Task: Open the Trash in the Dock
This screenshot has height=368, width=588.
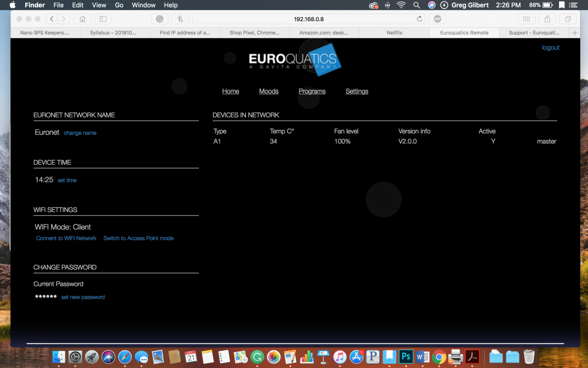Action: (529, 356)
